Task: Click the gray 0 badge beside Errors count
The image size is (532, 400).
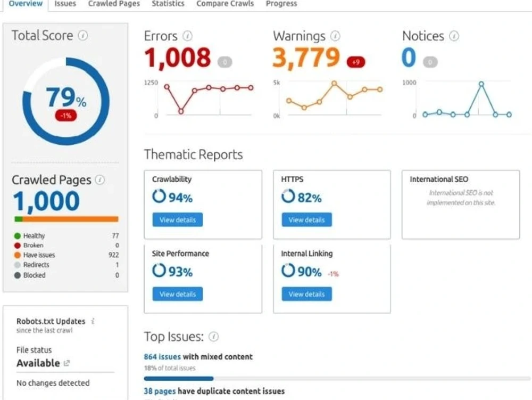Action: (225, 62)
